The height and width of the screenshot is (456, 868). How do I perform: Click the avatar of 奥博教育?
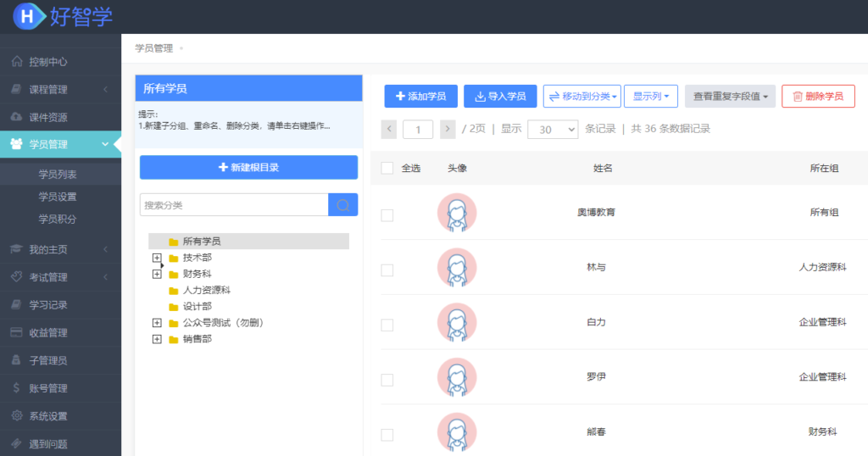click(x=457, y=213)
